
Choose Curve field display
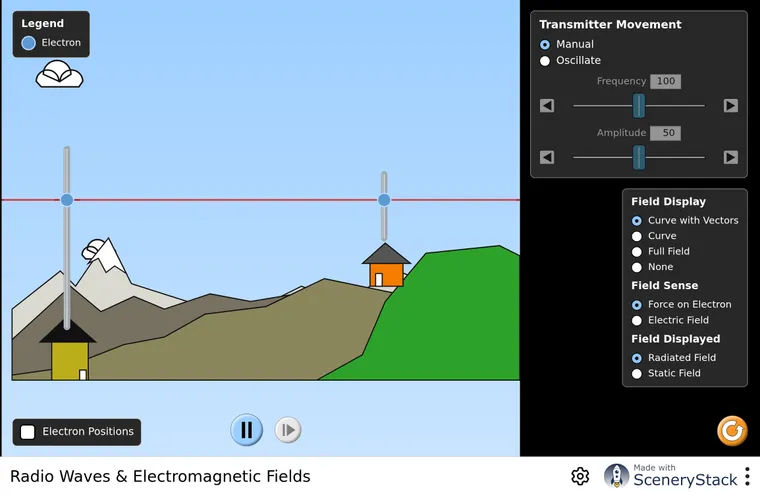654,236
